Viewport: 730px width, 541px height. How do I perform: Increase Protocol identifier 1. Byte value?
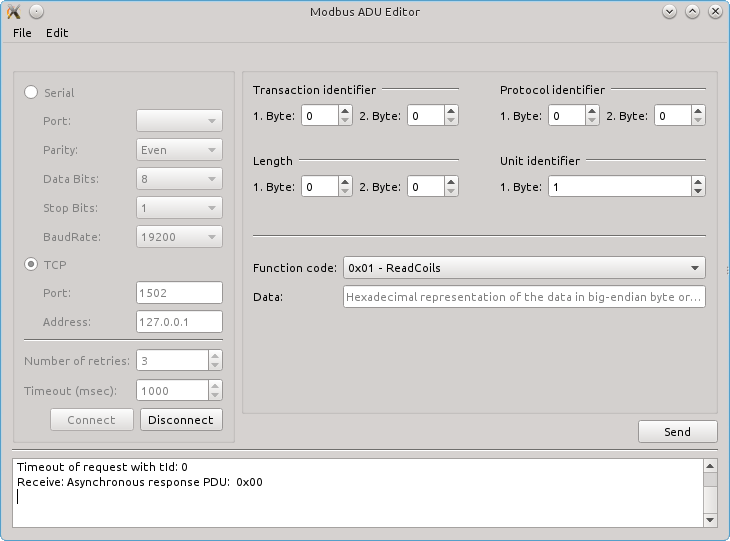tap(592, 111)
